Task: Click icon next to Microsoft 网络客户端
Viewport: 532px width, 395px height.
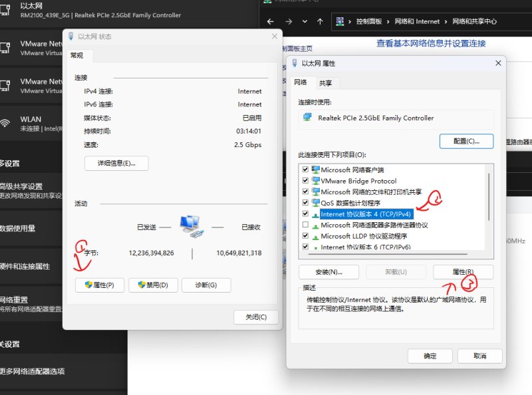Action: (315, 170)
